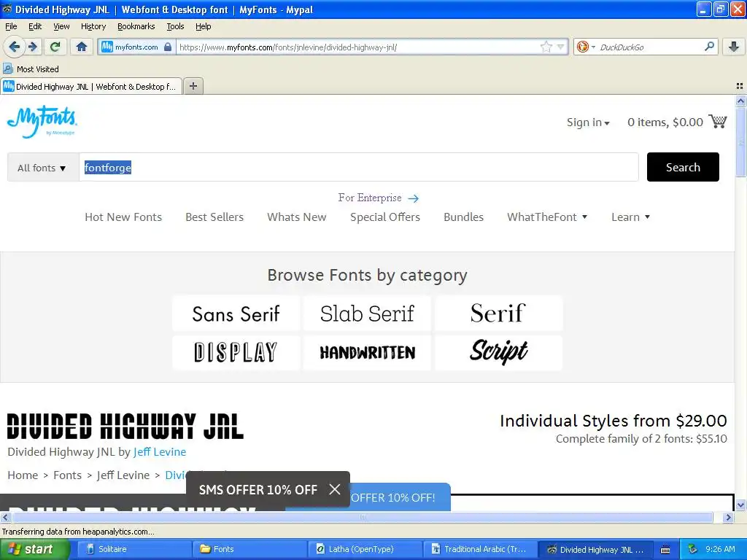The height and width of the screenshot is (560, 747).
Task: Click horizontal scrollbar left arrow
Action: (x=5, y=517)
